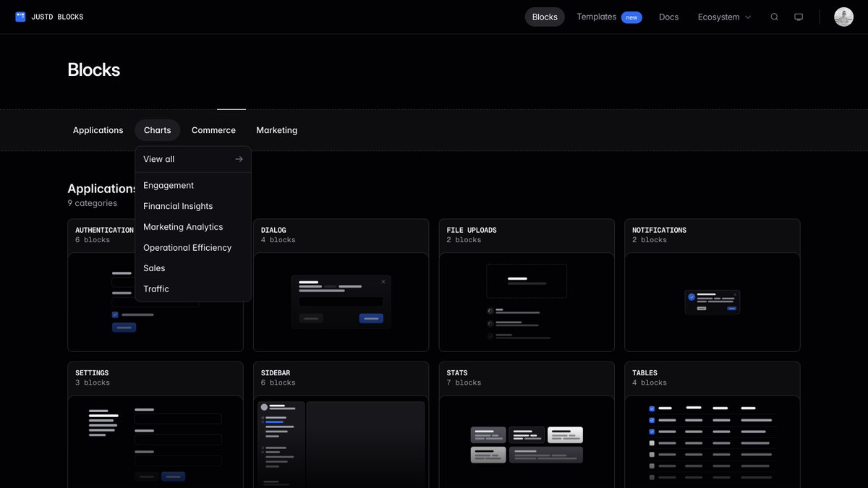Open the Commerce category dropdown
Screen dimensions: 868x488
point(213,129)
